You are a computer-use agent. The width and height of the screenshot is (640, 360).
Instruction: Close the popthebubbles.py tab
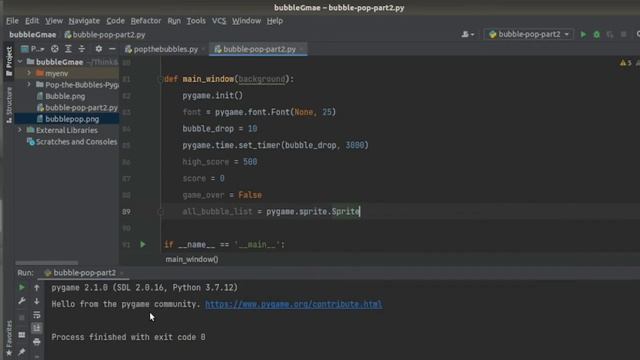pos(203,49)
